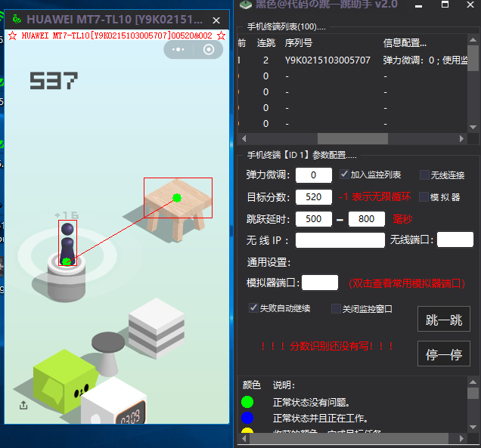481x448 pixels.
Task: Click the green status circle in legend
Action: [x=247, y=402]
